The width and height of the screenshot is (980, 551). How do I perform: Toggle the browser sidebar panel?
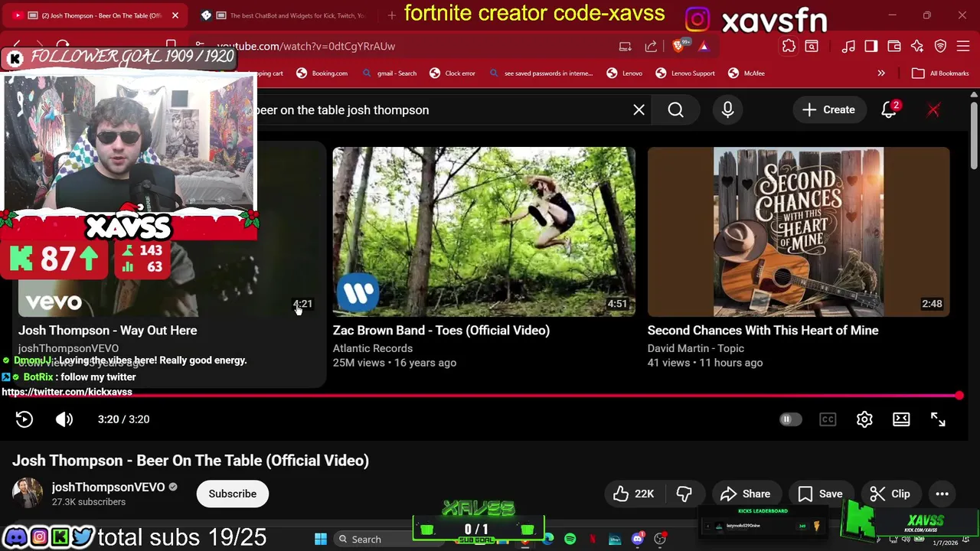click(x=871, y=46)
